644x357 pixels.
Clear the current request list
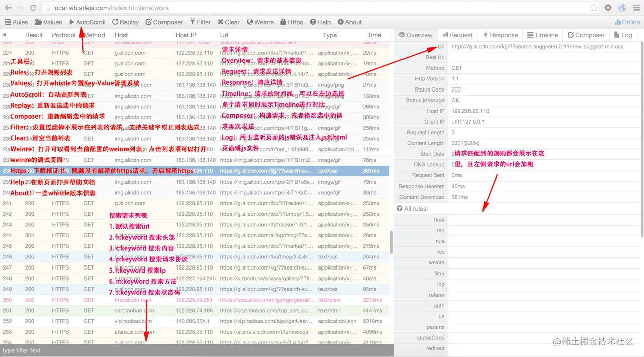[229, 22]
